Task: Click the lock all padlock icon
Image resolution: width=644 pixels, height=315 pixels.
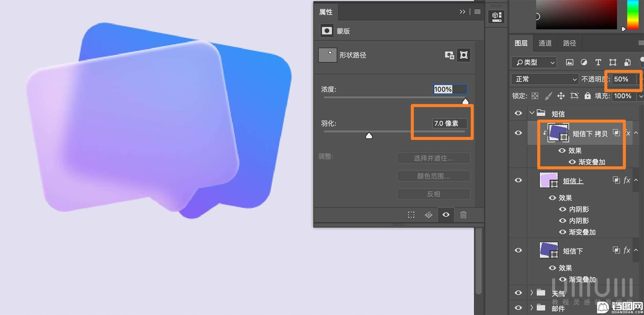Action: pos(587,96)
